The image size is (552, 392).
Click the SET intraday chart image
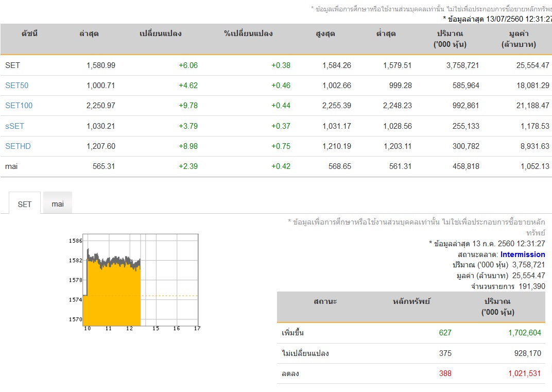[134, 282]
